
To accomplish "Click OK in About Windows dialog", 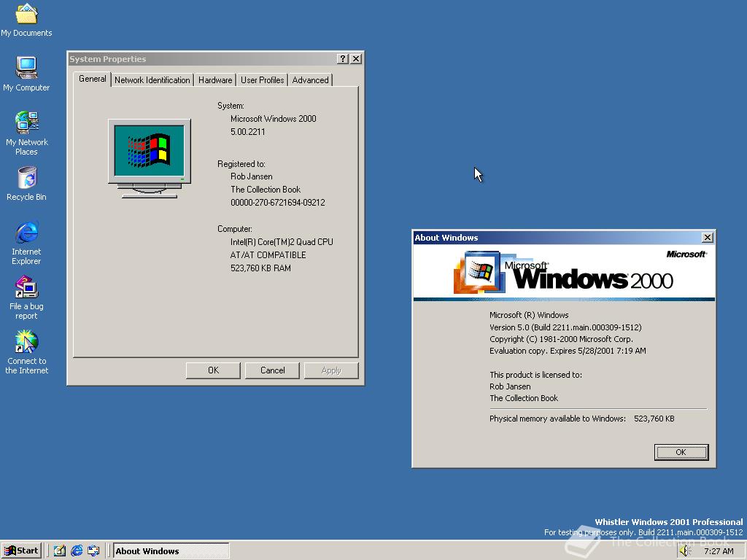I will tap(681, 452).
